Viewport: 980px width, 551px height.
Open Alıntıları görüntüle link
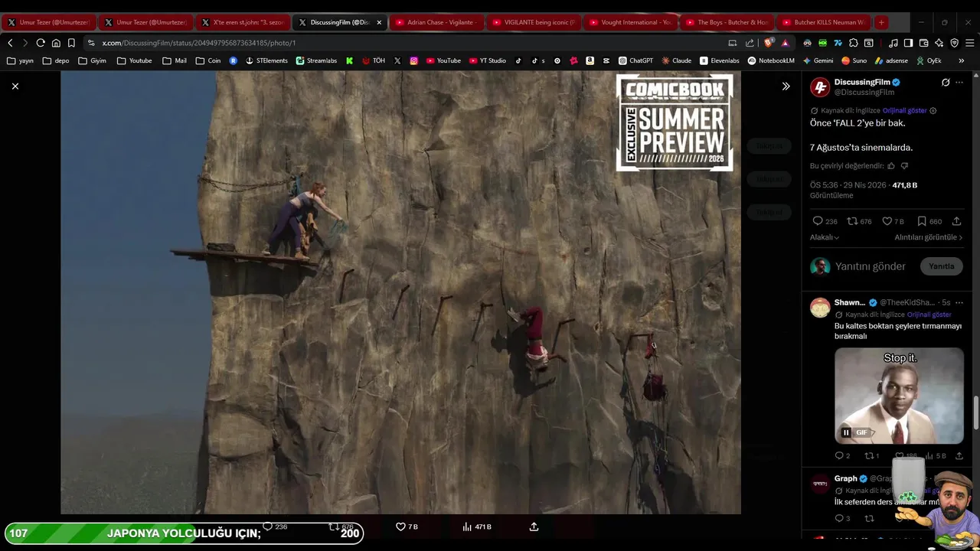click(x=928, y=238)
